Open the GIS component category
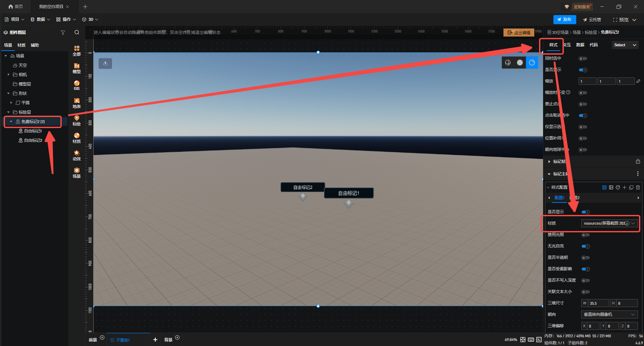Image resolution: width=644 pixels, height=346 pixels. (x=76, y=85)
